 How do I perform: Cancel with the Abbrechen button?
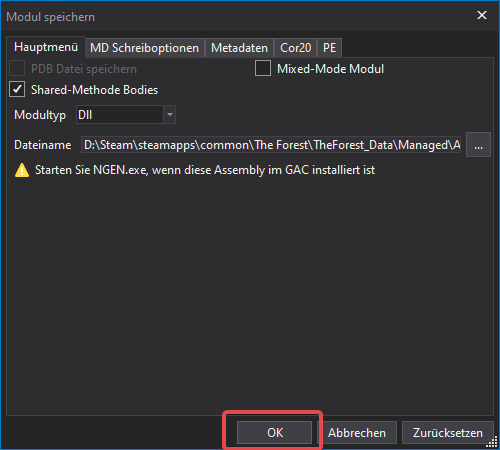point(357,433)
